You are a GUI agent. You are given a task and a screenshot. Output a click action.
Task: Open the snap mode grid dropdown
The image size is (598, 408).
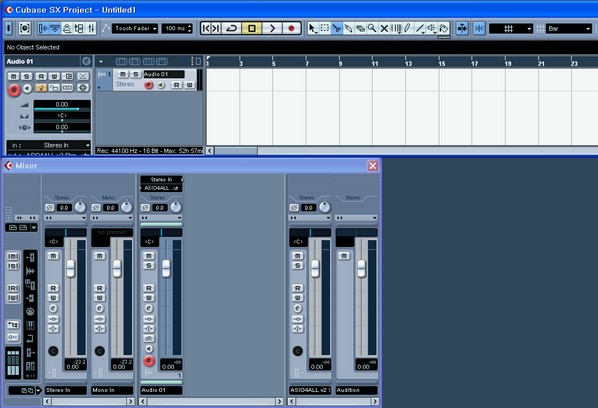point(511,28)
